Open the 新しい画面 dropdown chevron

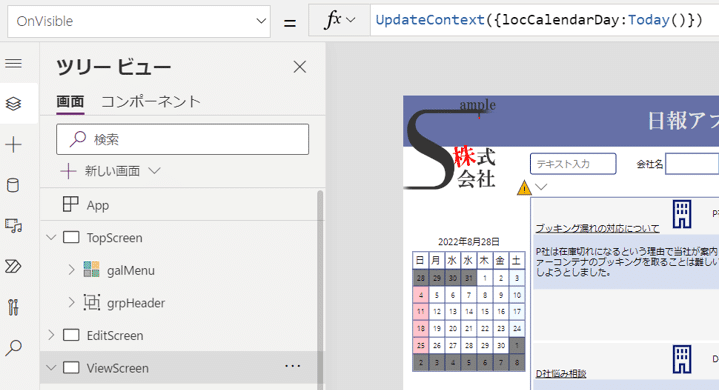point(155,171)
